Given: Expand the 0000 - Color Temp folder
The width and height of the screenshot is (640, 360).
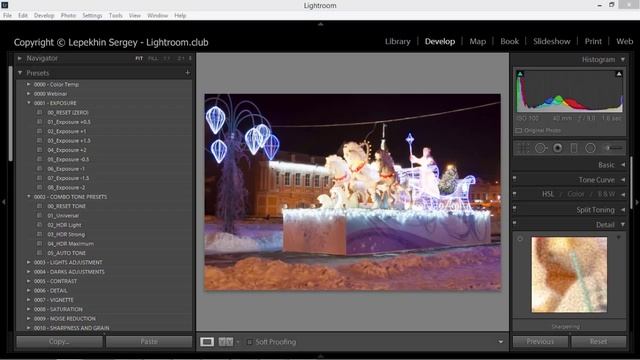Looking at the screenshot, I should point(29,84).
